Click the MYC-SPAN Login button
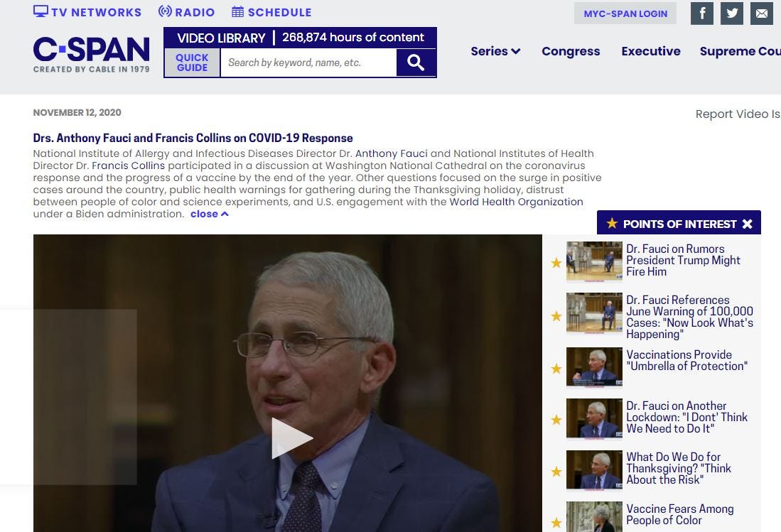 click(625, 13)
